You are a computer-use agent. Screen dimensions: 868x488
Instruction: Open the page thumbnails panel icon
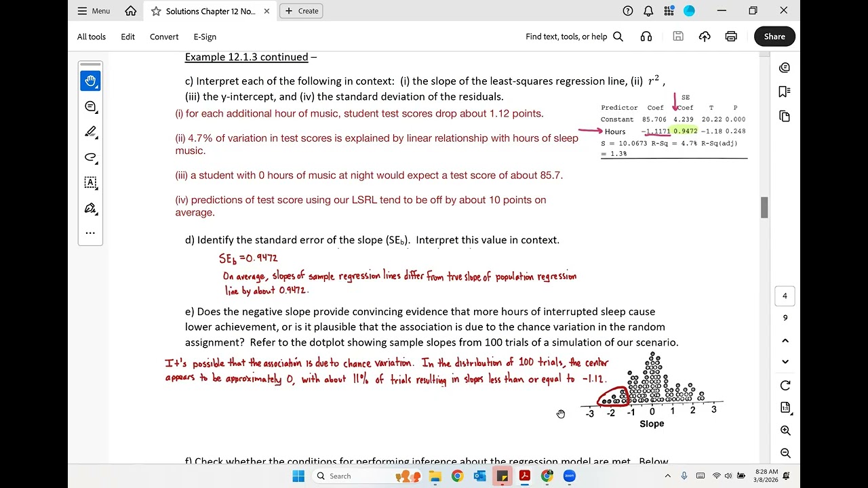[785, 116]
